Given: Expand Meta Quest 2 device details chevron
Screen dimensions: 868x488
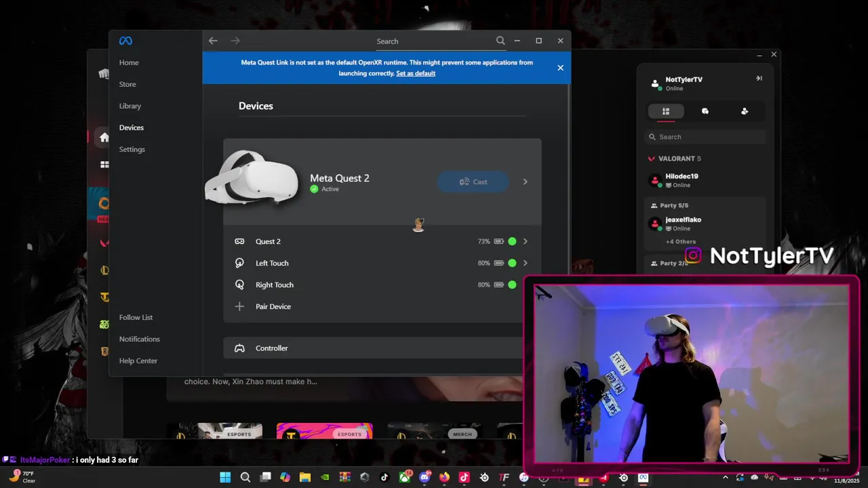Looking at the screenshot, I should 525,182.
